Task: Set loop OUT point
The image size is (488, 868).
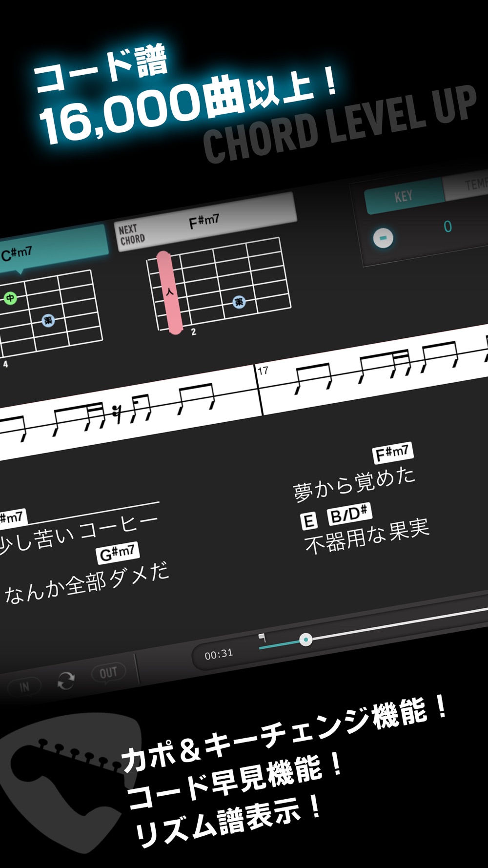Action: pos(108,673)
